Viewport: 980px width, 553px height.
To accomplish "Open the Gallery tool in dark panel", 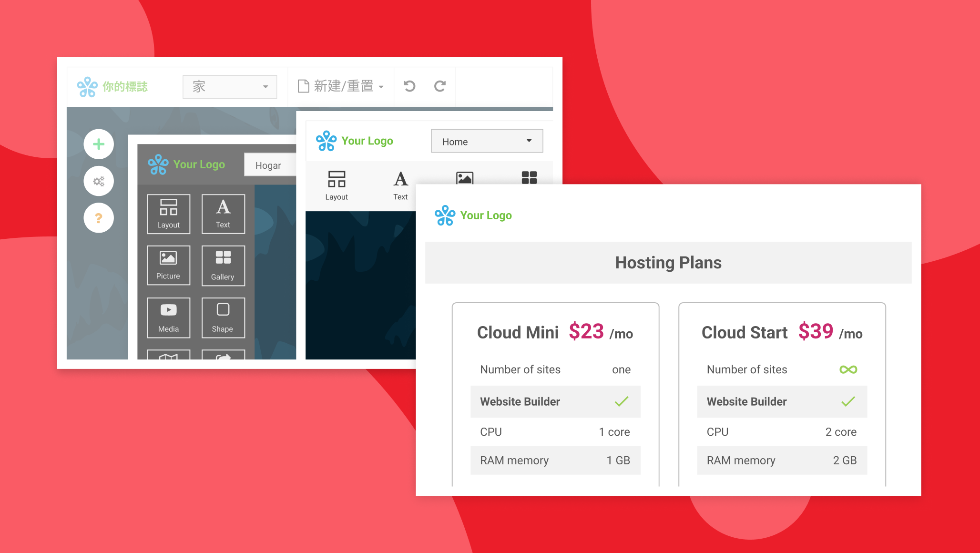I will coord(223,266).
